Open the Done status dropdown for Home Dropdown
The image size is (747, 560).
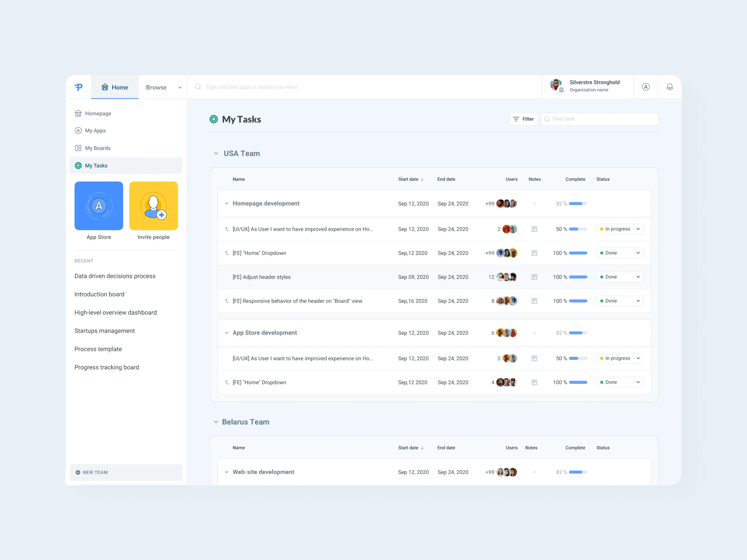tap(619, 253)
